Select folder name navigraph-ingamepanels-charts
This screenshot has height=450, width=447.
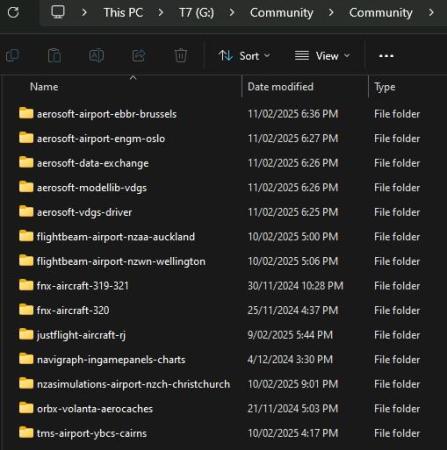tap(111, 360)
